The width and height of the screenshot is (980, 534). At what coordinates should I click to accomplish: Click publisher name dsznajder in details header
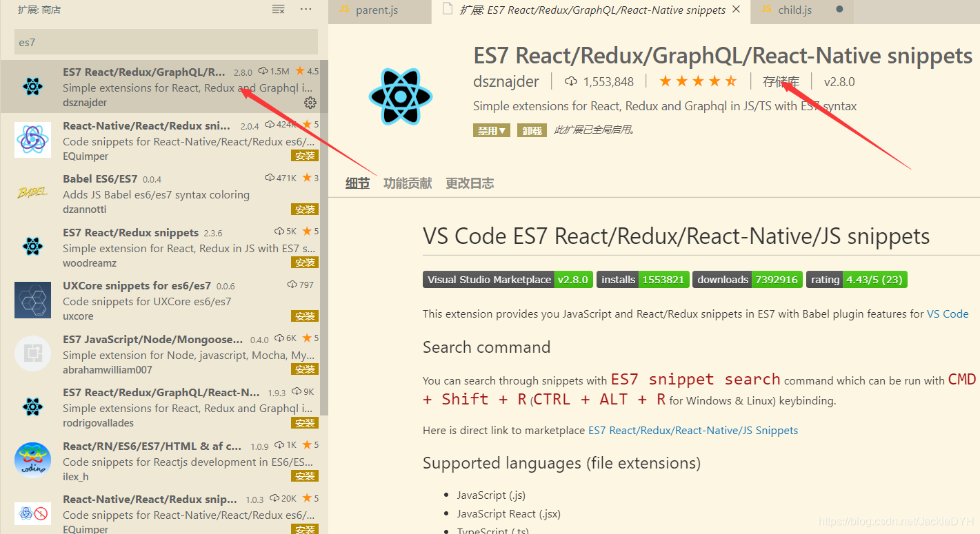(506, 81)
